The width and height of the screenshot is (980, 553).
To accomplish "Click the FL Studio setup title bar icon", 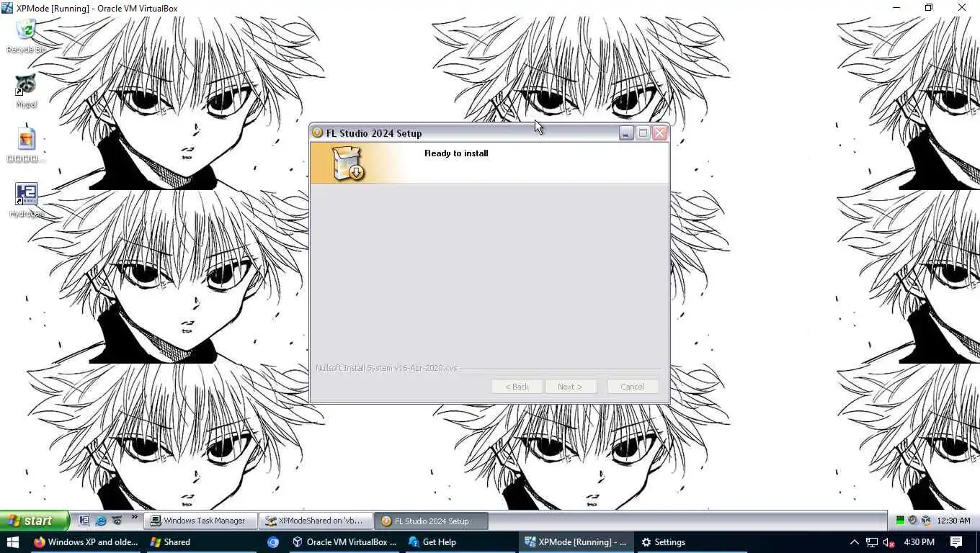I will [317, 132].
